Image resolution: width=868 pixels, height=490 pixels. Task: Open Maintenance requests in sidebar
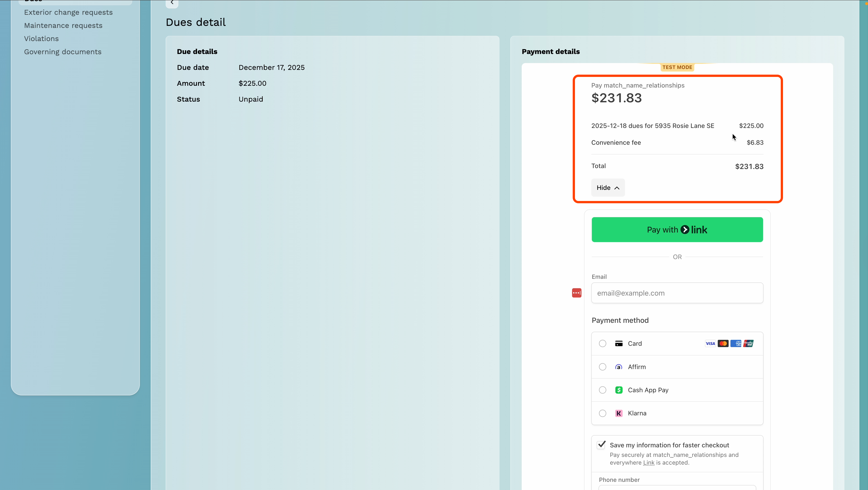pos(63,26)
